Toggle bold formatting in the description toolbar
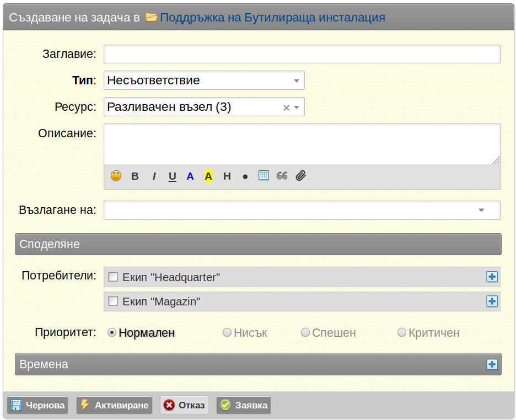 (x=135, y=176)
